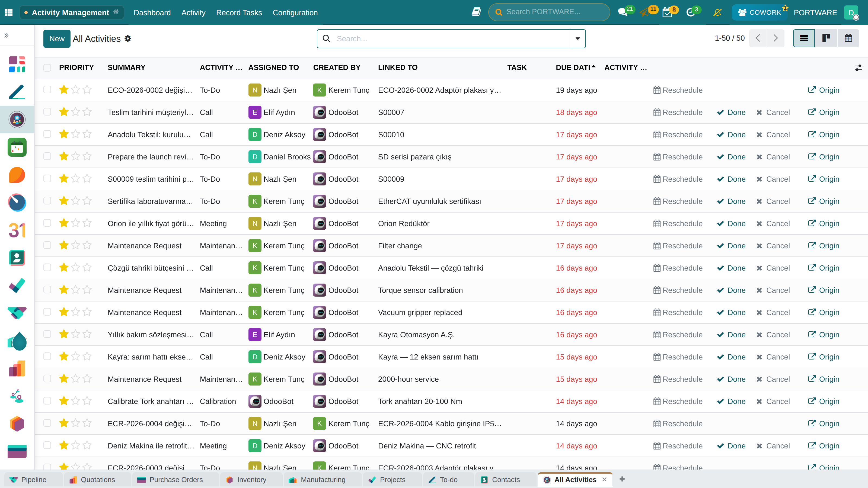The image size is (868, 488).
Task: Open the To-do pencil app in sidebar
Action: point(17,92)
